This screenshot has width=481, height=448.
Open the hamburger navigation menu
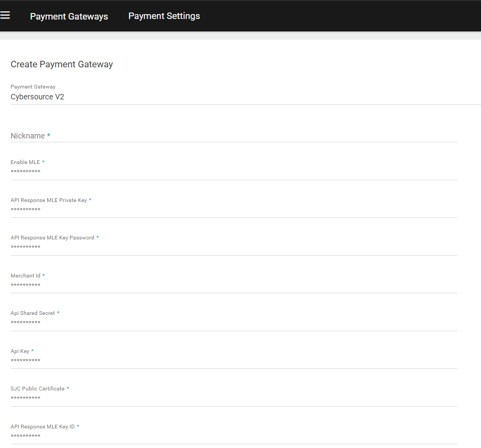5,15
